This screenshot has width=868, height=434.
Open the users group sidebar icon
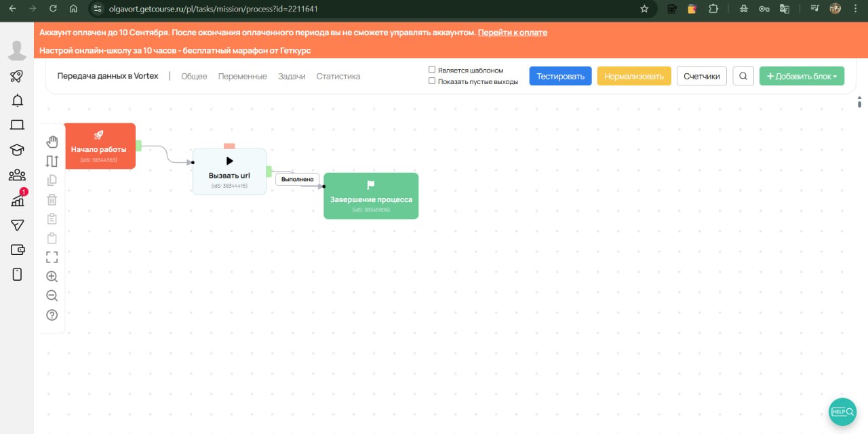tap(18, 176)
